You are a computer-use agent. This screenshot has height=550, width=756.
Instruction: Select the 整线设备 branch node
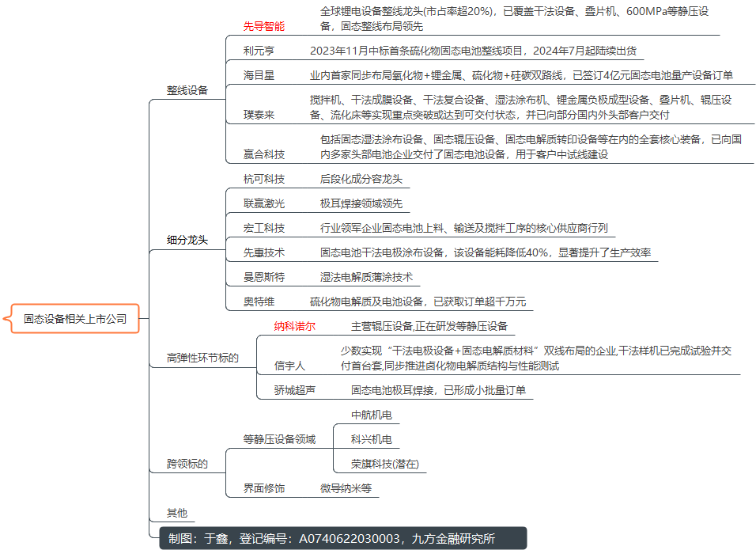point(187,90)
